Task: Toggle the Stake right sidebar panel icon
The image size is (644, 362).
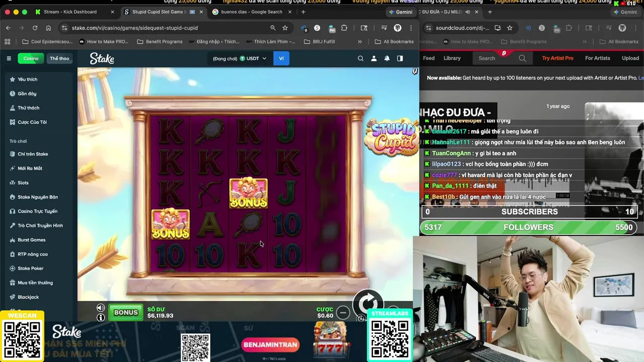Action: 400,58
